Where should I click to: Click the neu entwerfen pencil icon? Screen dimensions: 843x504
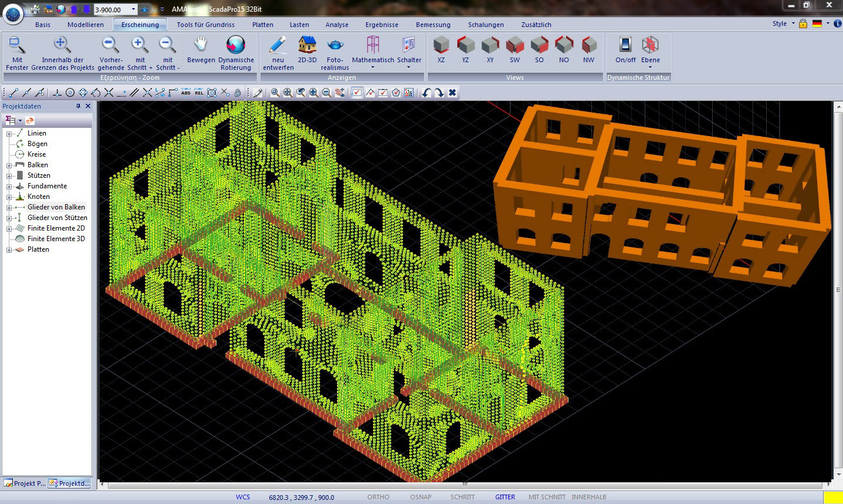278,46
